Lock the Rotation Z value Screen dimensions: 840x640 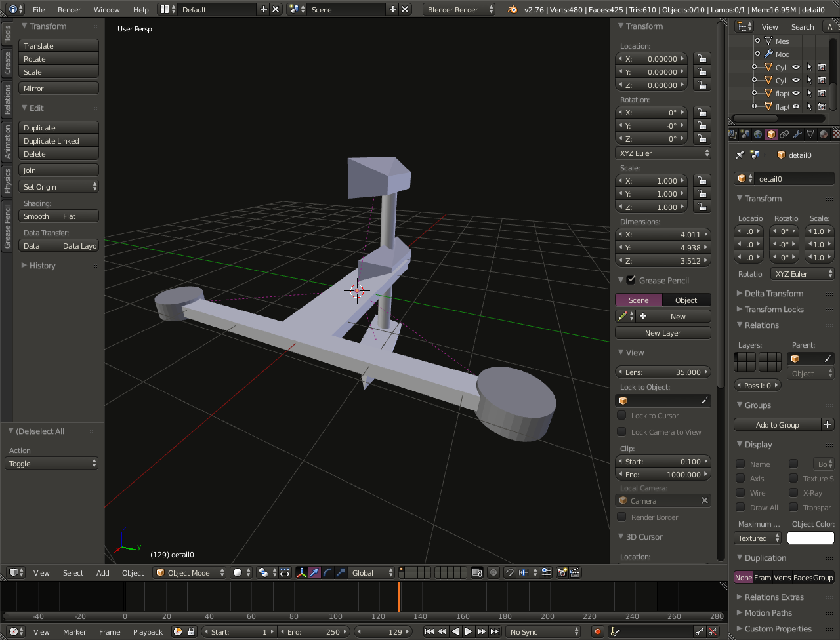tap(702, 138)
